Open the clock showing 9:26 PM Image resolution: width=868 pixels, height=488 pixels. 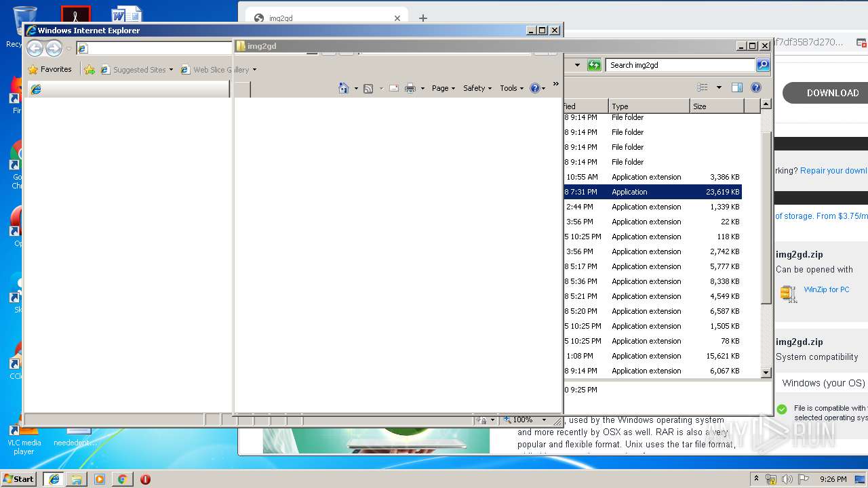833,479
